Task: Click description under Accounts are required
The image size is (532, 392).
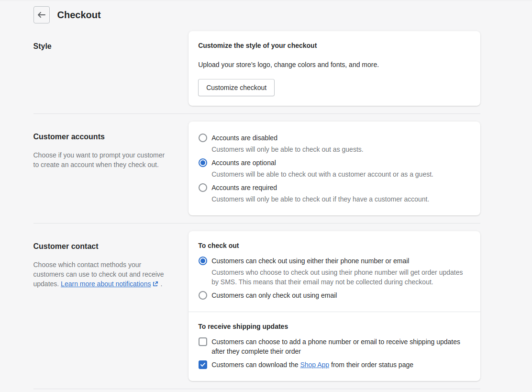Action: pyautogui.click(x=320, y=199)
